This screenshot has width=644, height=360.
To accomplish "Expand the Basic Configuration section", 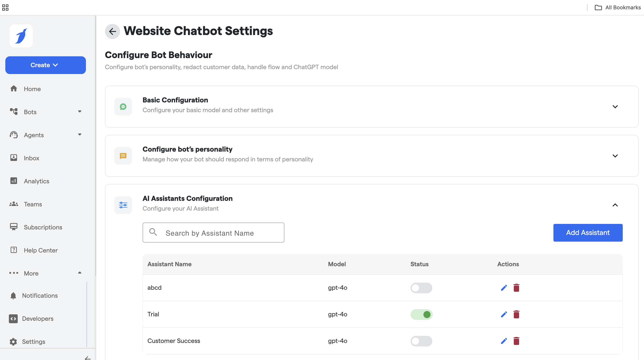I will (615, 107).
